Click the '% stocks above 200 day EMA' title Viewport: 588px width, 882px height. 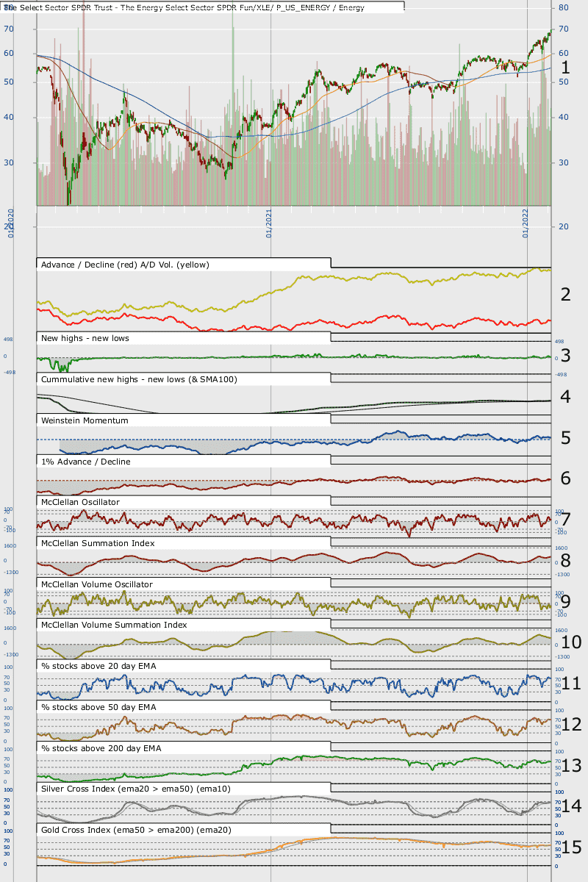pos(102,748)
